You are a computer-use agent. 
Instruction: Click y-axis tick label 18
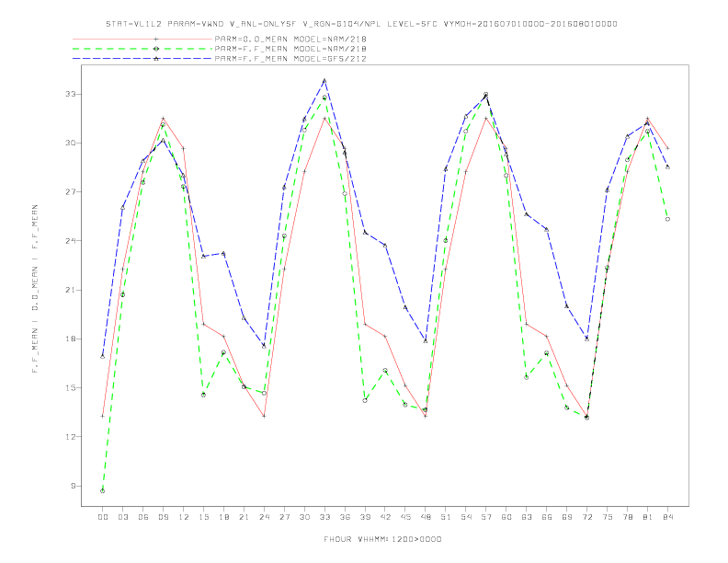coord(70,339)
